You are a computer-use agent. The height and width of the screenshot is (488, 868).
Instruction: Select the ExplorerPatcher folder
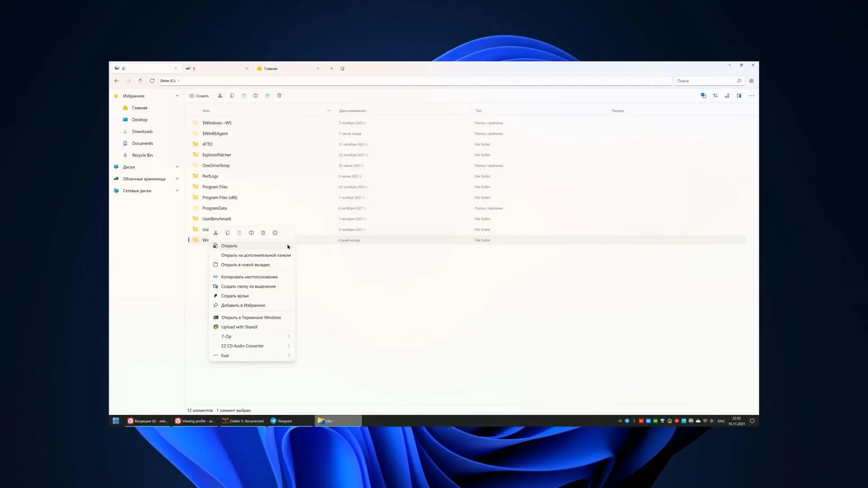467,155
